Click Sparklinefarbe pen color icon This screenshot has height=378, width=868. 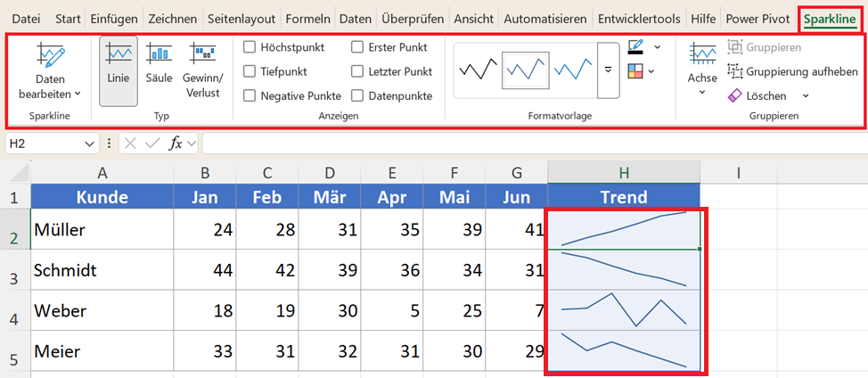(x=636, y=47)
